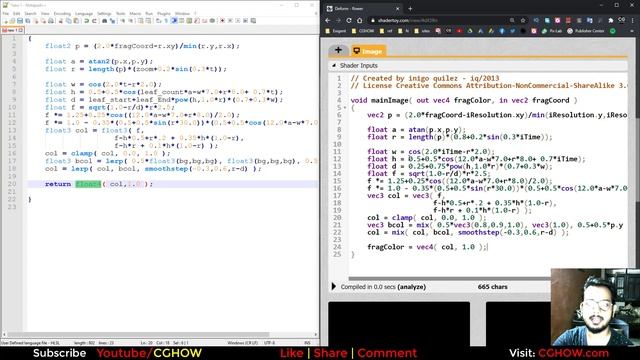Open the Document Map panel icon
The image size is (640, 360).
point(189,20)
